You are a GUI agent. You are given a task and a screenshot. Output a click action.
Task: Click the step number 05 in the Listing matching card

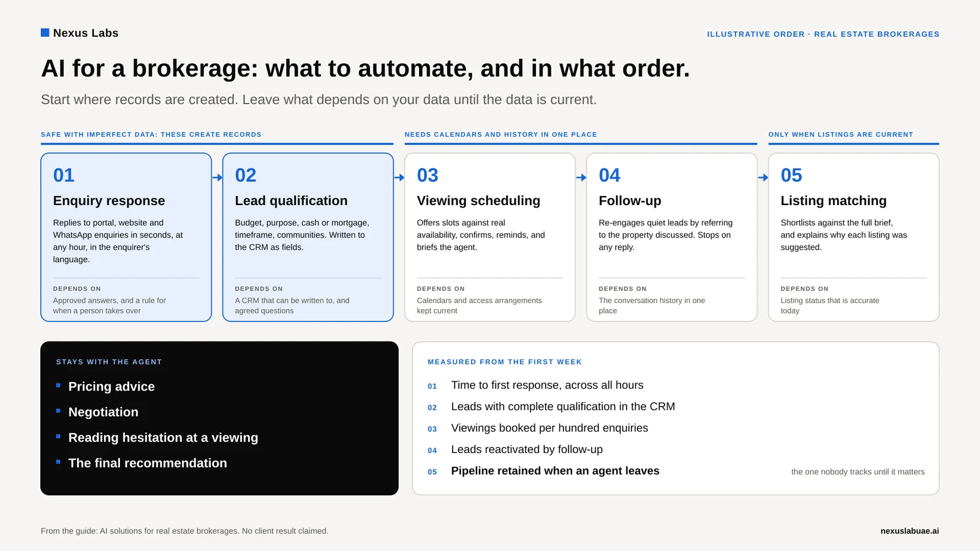(791, 175)
